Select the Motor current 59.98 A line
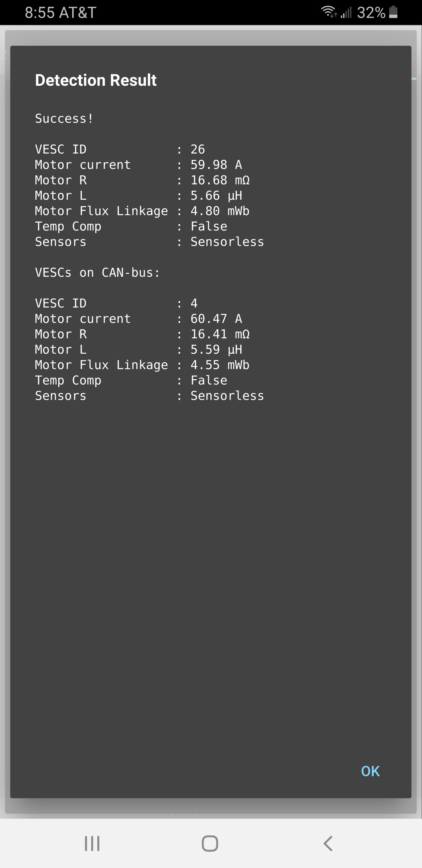 [138, 165]
